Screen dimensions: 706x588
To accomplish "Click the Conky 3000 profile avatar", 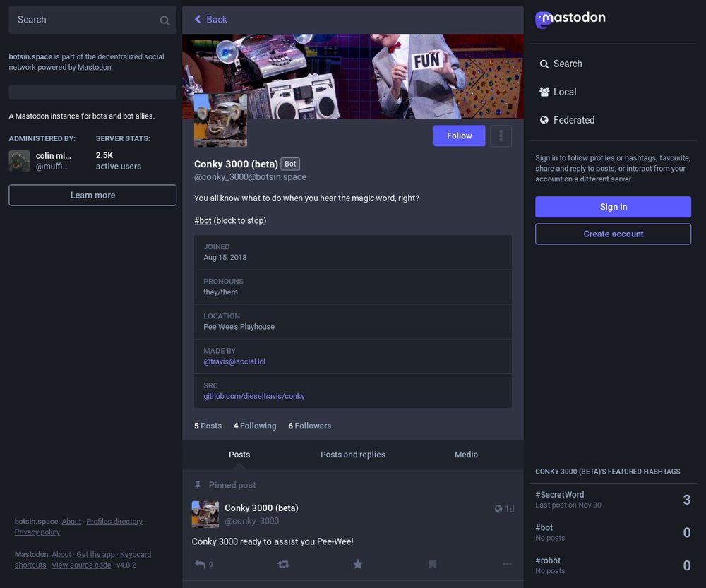I will [x=220, y=120].
